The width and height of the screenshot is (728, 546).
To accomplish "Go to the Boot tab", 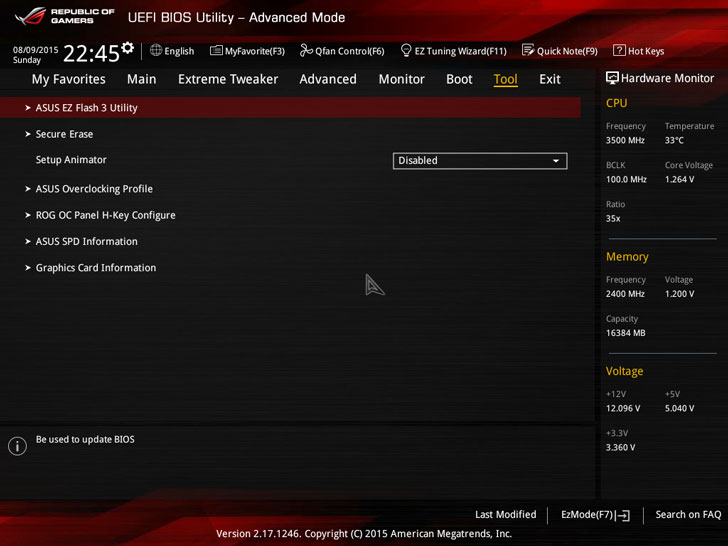I will pos(459,79).
